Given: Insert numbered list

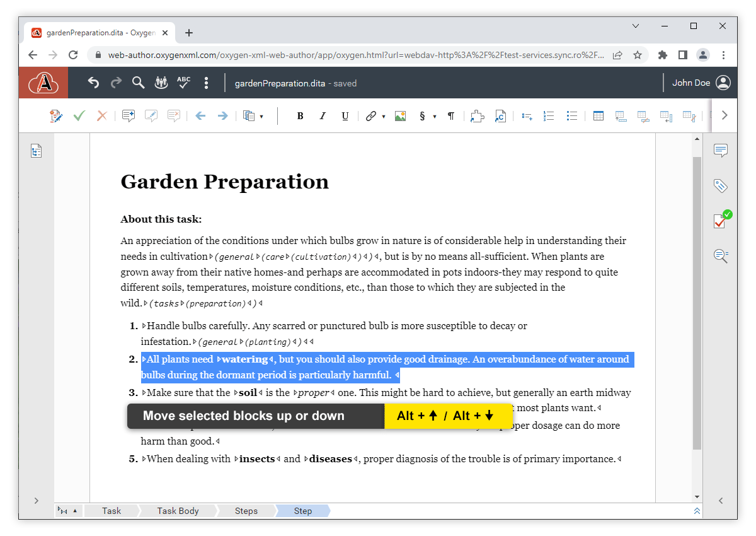Looking at the screenshot, I should [549, 116].
